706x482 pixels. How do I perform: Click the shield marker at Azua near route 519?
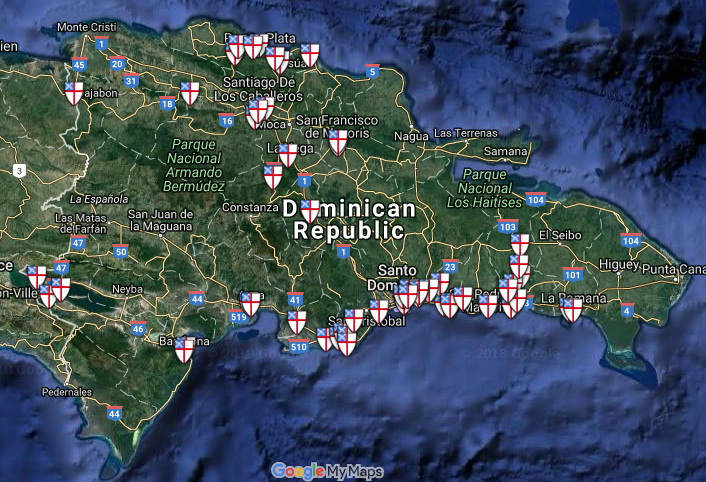pyautogui.click(x=251, y=304)
